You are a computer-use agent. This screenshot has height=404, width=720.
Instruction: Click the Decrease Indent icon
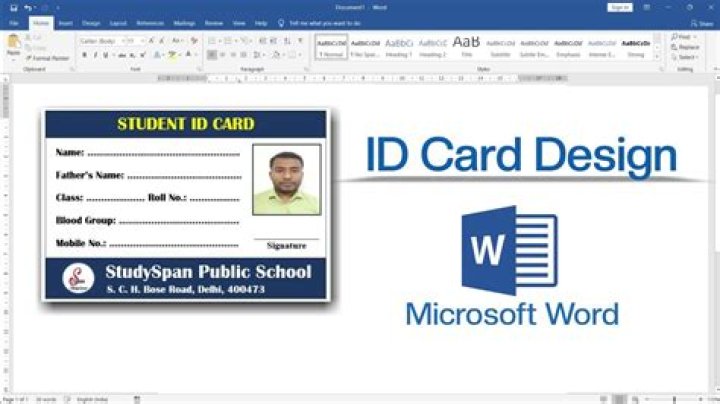point(263,41)
